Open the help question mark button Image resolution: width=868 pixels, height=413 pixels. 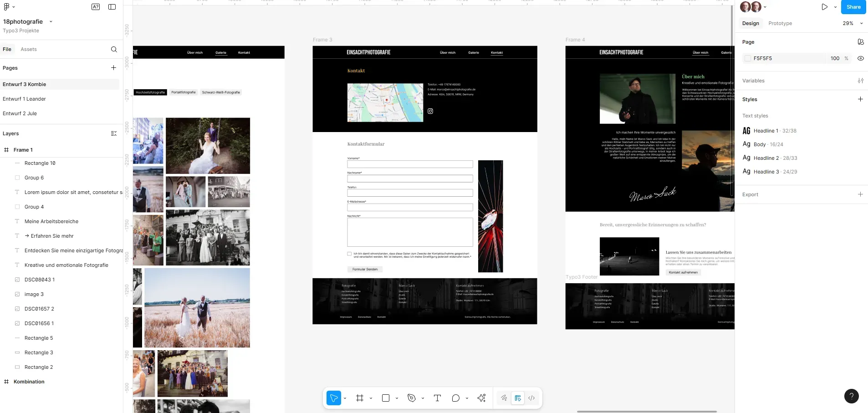(851, 396)
